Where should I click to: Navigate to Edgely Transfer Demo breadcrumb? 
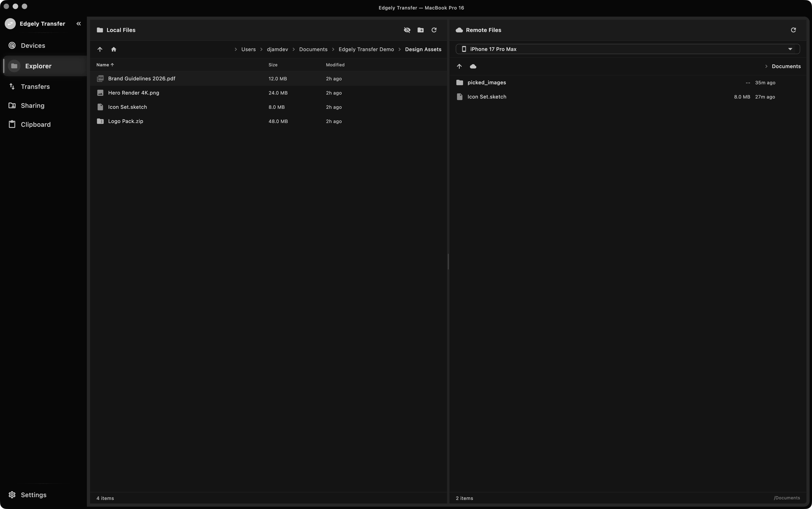click(x=366, y=49)
